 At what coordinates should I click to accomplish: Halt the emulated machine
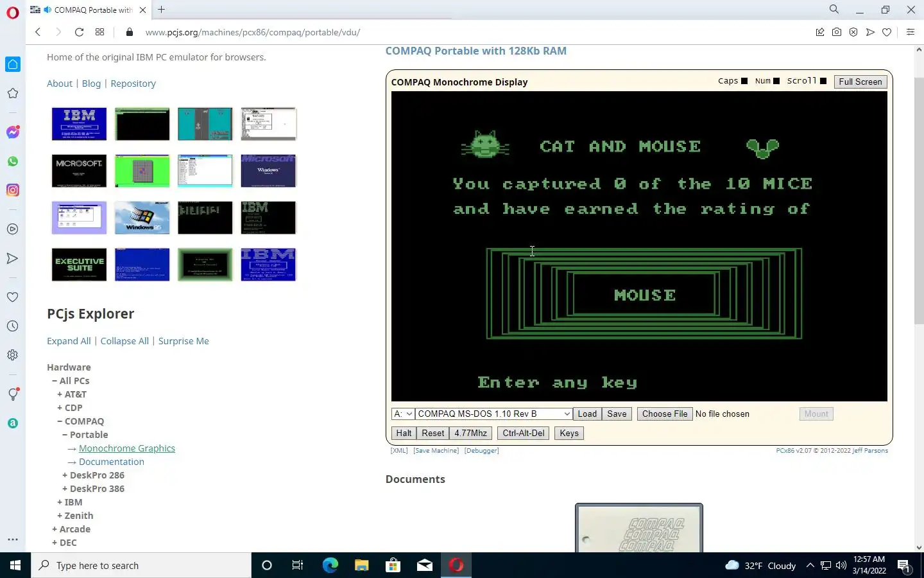pos(404,433)
